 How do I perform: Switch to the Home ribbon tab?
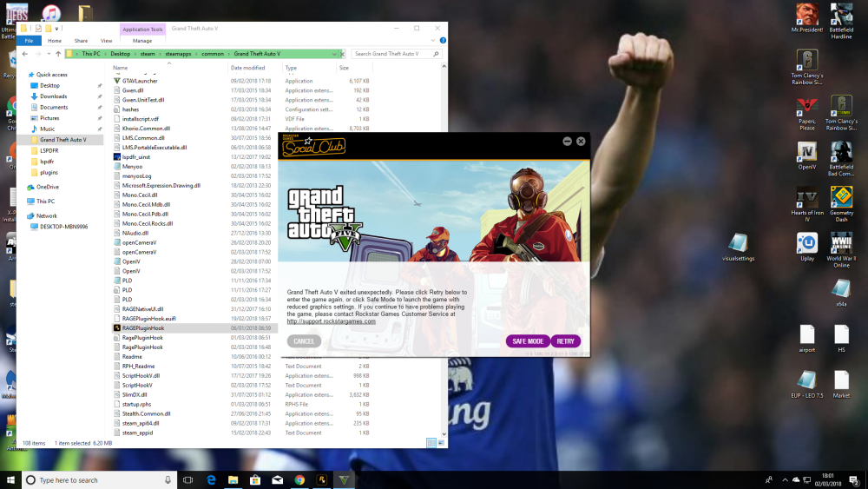54,41
